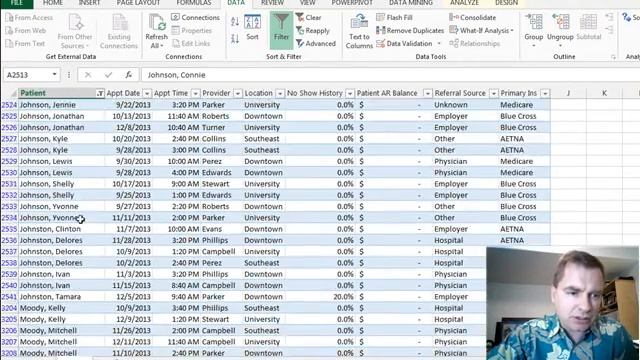The width and height of the screenshot is (640, 360).
Task: Open the Connections dialog
Action: (x=196, y=18)
